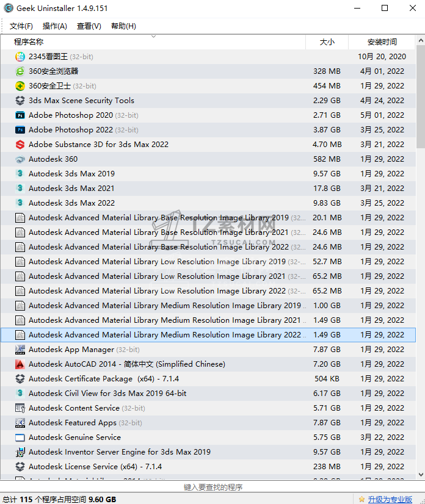Click the Autodesk 3ds Max 2022 icon
Image resolution: width=425 pixels, height=504 pixels.
(x=20, y=203)
